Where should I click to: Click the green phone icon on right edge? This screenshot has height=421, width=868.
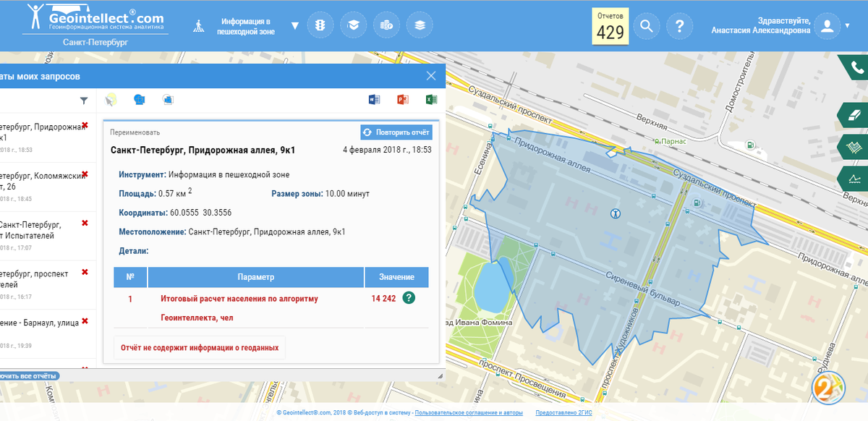tap(855, 69)
